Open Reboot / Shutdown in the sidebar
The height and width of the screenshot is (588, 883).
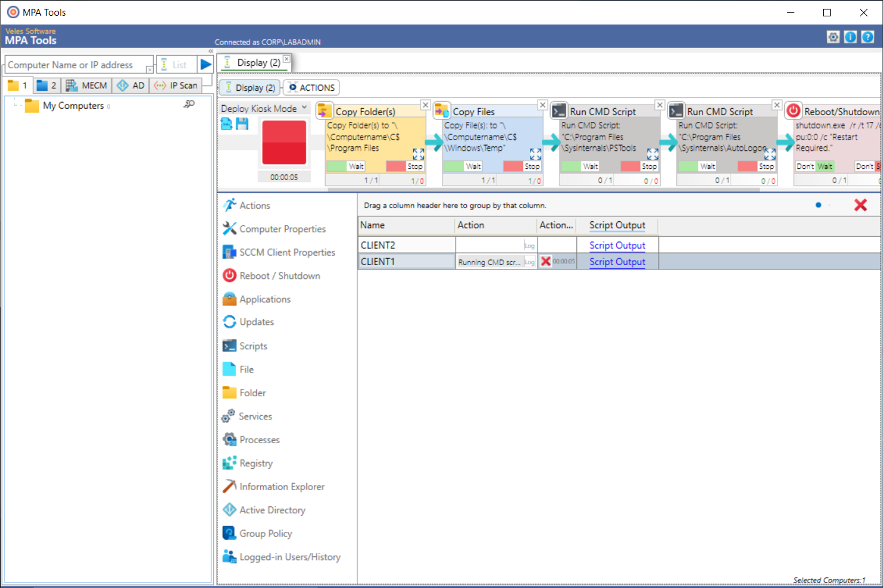coord(272,276)
